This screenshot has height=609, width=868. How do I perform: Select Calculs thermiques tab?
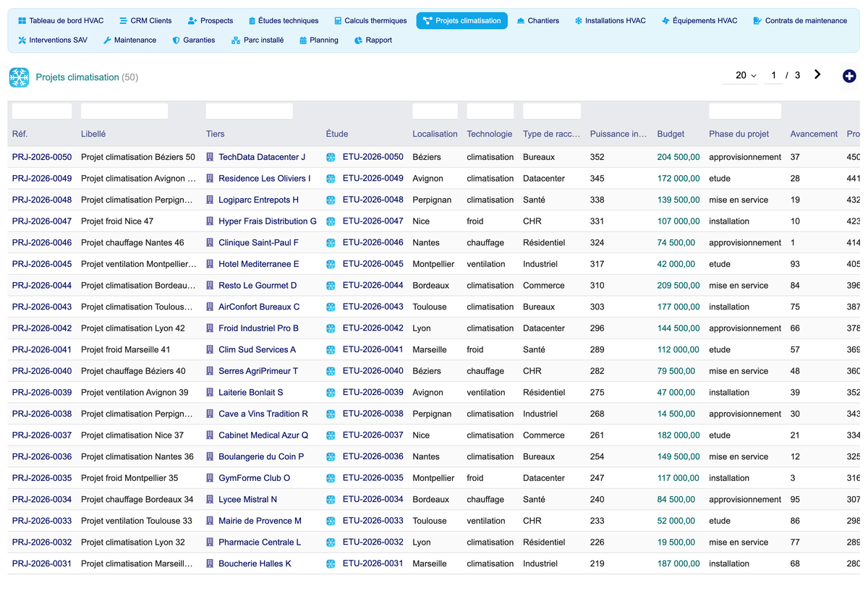pos(370,21)
